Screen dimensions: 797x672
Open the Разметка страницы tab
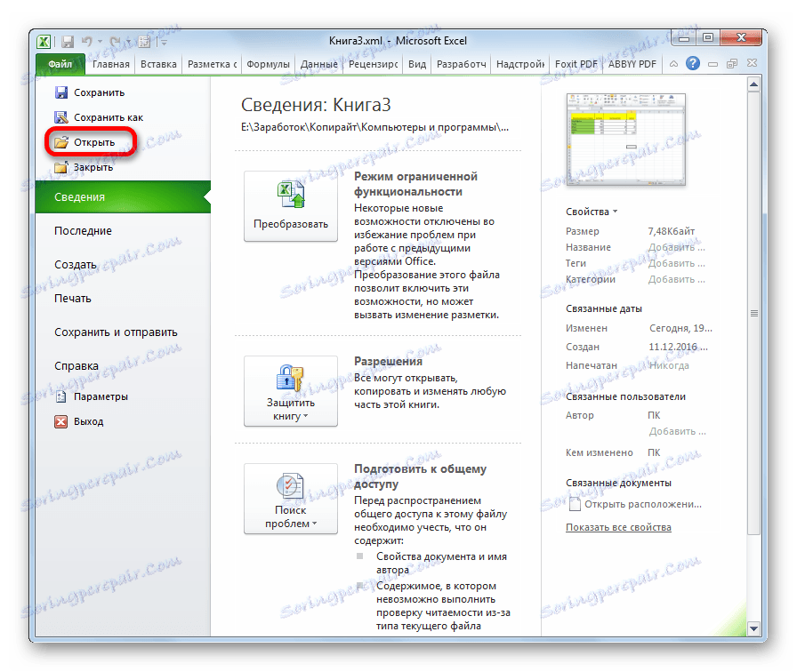[x=212, y=65]
